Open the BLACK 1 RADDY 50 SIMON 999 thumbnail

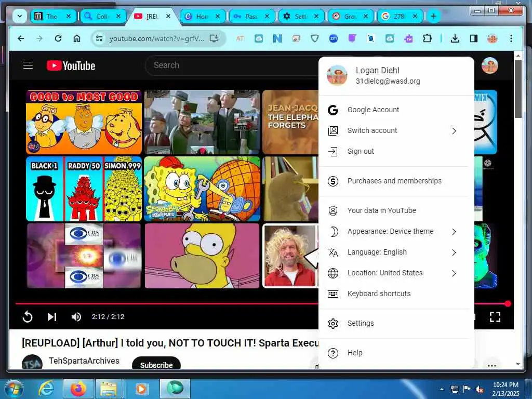click(84, 189)
